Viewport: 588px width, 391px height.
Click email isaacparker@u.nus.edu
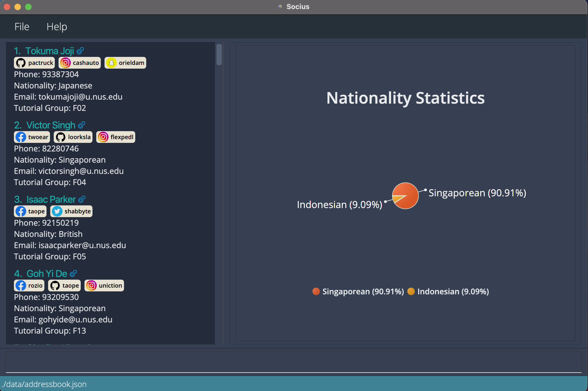(x=82, y=245)
